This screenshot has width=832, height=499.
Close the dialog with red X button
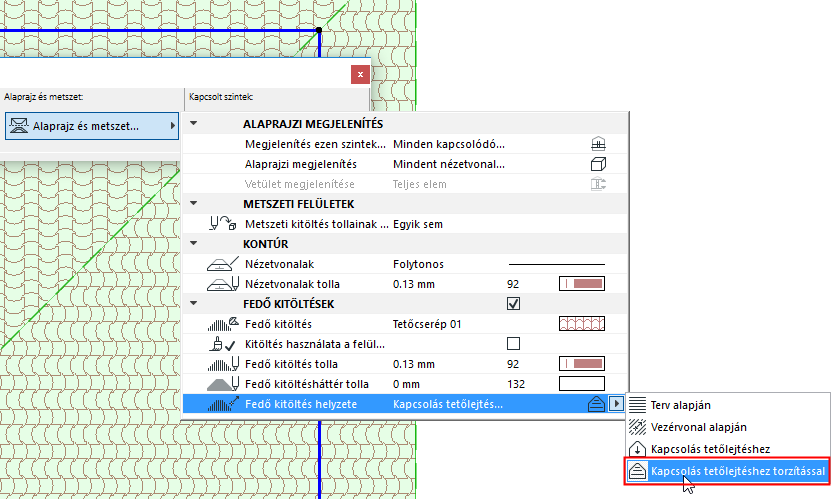coord(360,74)
